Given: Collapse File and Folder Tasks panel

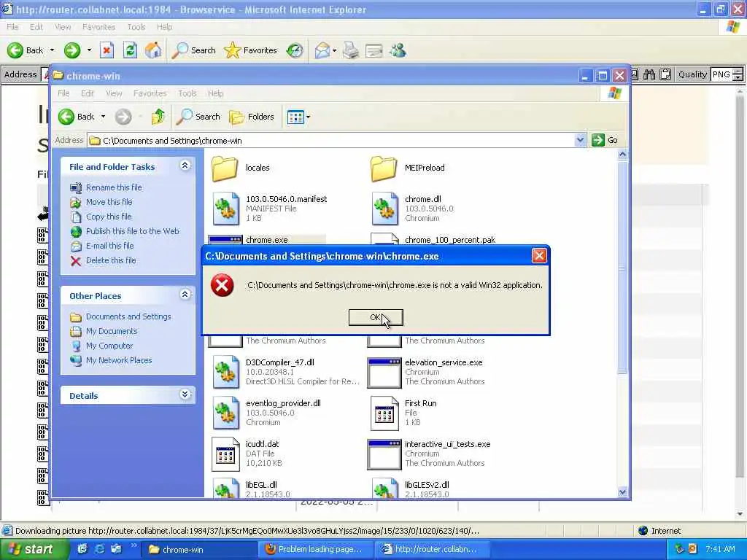Looking at the screenshot, I should click(x=185, y=166).
